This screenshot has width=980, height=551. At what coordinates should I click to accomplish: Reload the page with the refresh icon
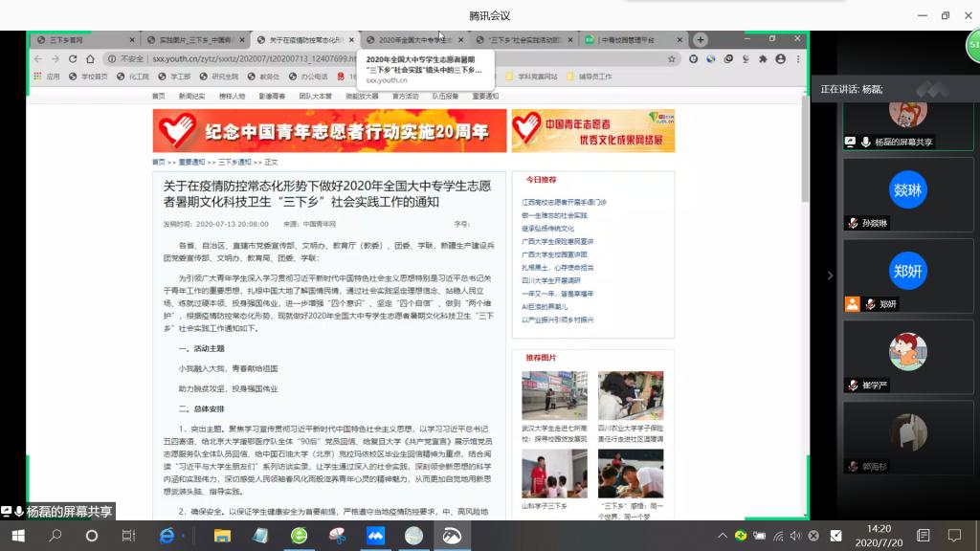72,58
